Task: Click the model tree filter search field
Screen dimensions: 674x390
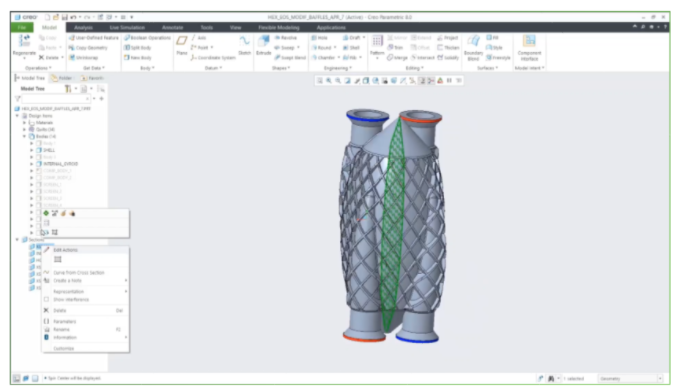Action: [x=56, y=98]
